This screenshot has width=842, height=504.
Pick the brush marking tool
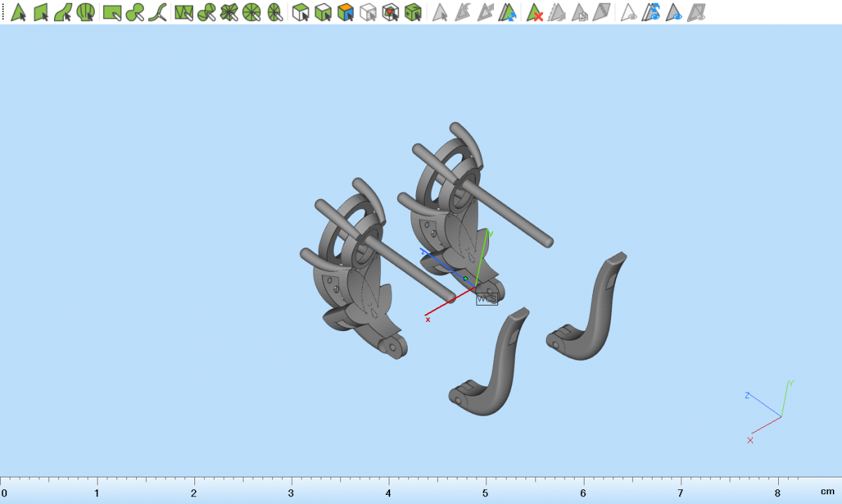point(135,12)
